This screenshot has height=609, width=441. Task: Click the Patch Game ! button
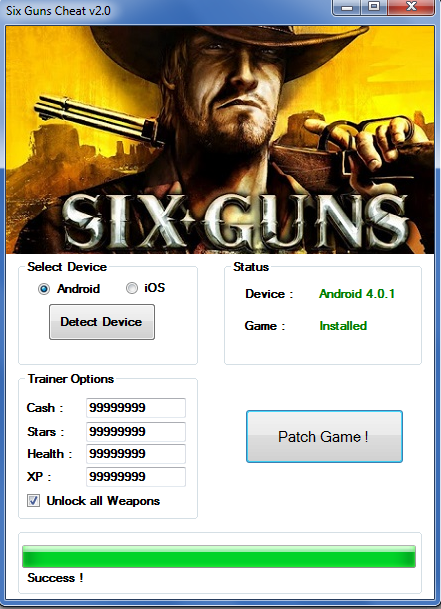(324, 437)
